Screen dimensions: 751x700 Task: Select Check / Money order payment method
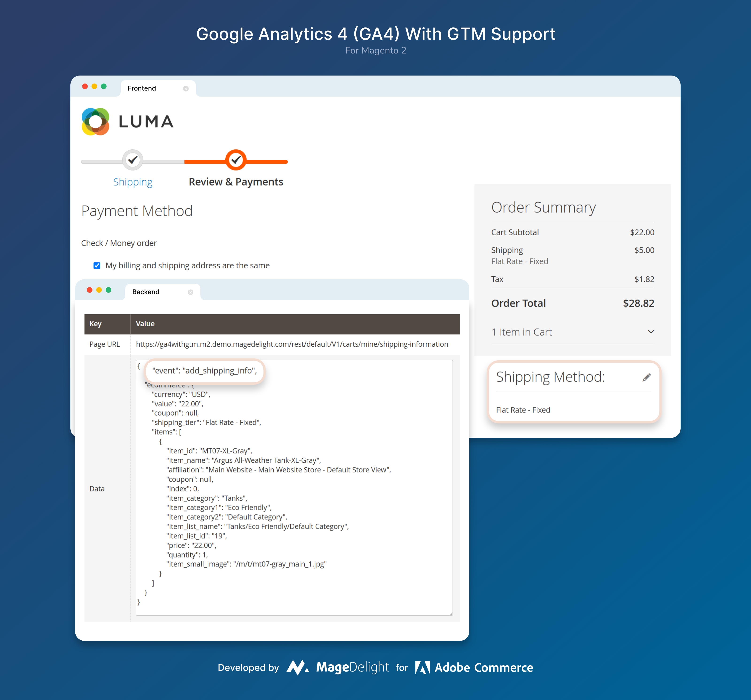click(x=119, y=243)
